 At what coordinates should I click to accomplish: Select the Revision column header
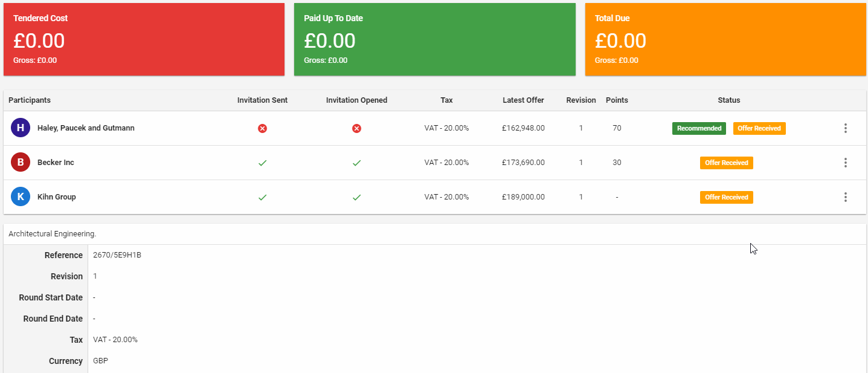coord(581,100)
